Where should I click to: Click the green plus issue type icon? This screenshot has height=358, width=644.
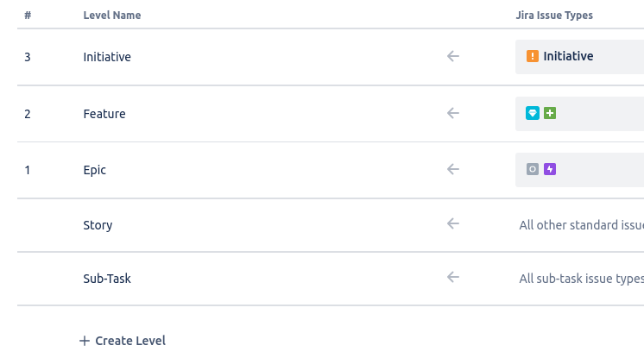click(550, 113)
